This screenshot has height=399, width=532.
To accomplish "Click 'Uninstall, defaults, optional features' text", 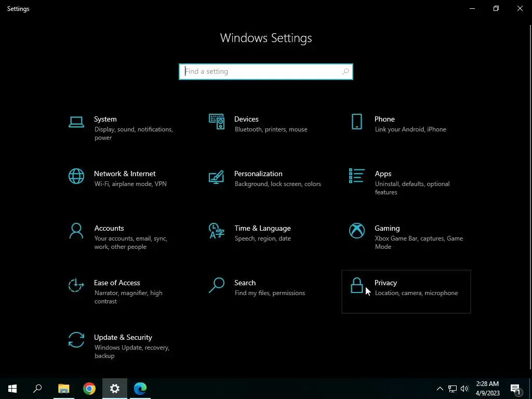I will point(412,188).
